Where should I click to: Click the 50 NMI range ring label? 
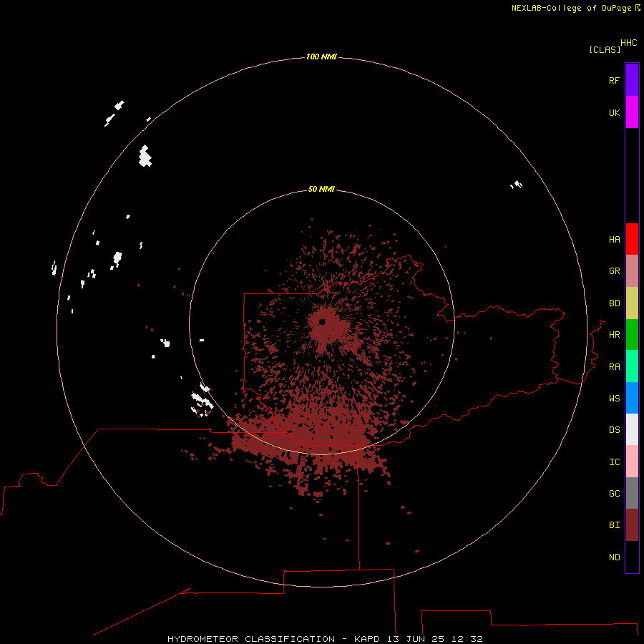tap(321, 189)
